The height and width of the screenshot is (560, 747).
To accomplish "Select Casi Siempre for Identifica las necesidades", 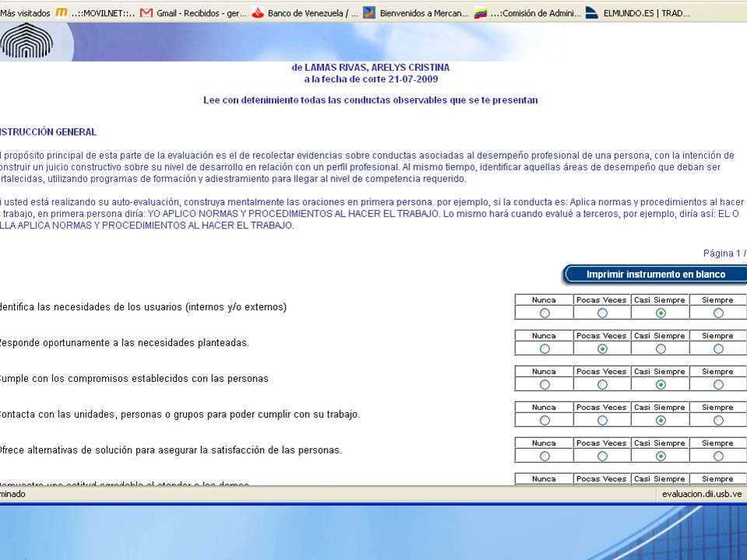I will (x=661, y=313).
